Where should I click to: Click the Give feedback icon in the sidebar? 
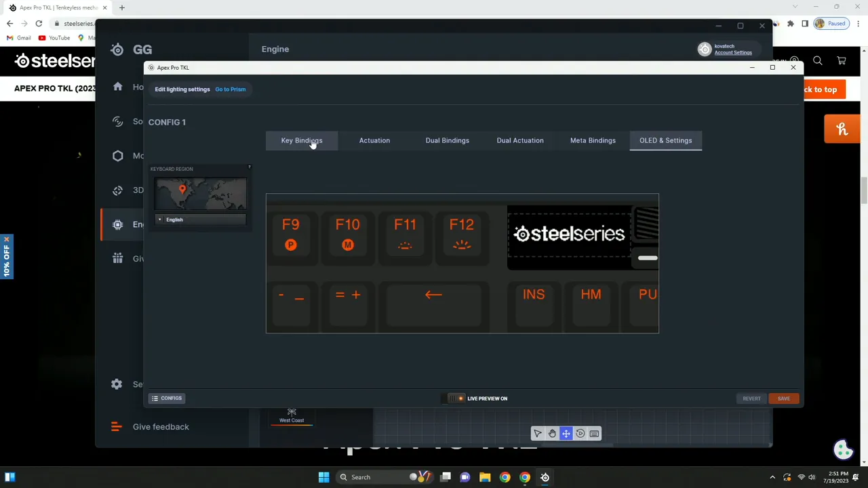[x=115, y=426]
